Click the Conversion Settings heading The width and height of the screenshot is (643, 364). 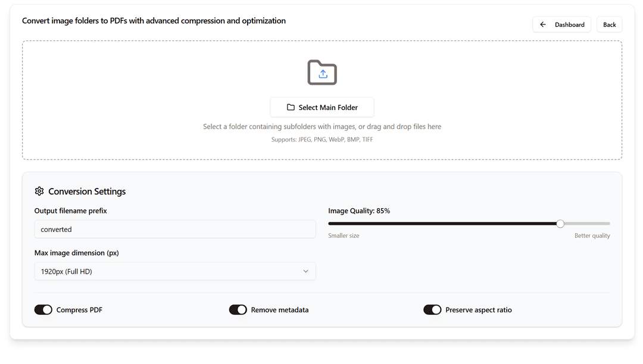[87, 192]
